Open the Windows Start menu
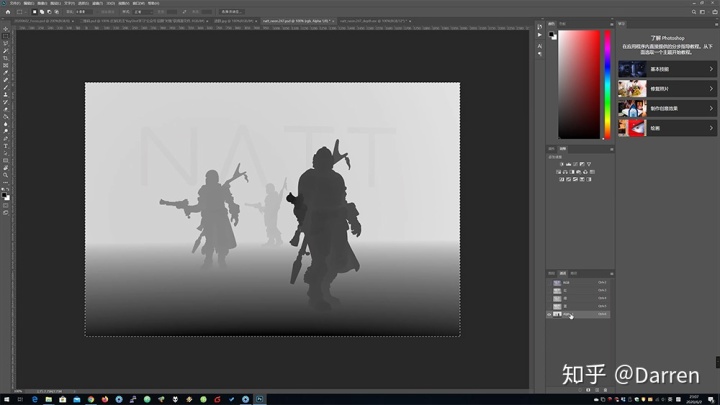 tap(6, 399)
